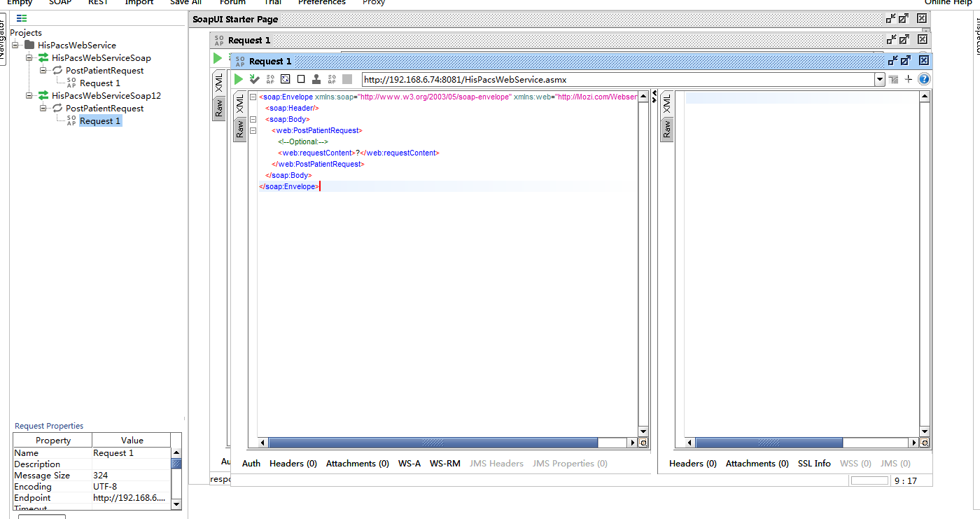The width and height of the screenshot is (980, 519).
Task: Click the empty-square create empty request icon
Action: pos(301,79)
